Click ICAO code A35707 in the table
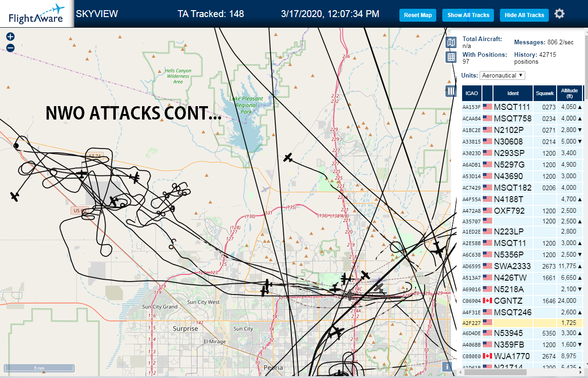 pos(471,222)
